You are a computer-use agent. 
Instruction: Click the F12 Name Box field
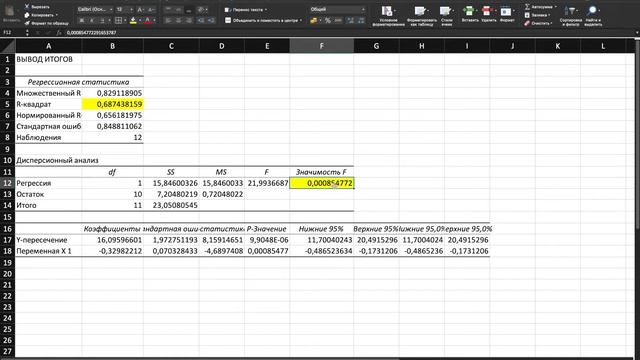[x=12, y=33]
